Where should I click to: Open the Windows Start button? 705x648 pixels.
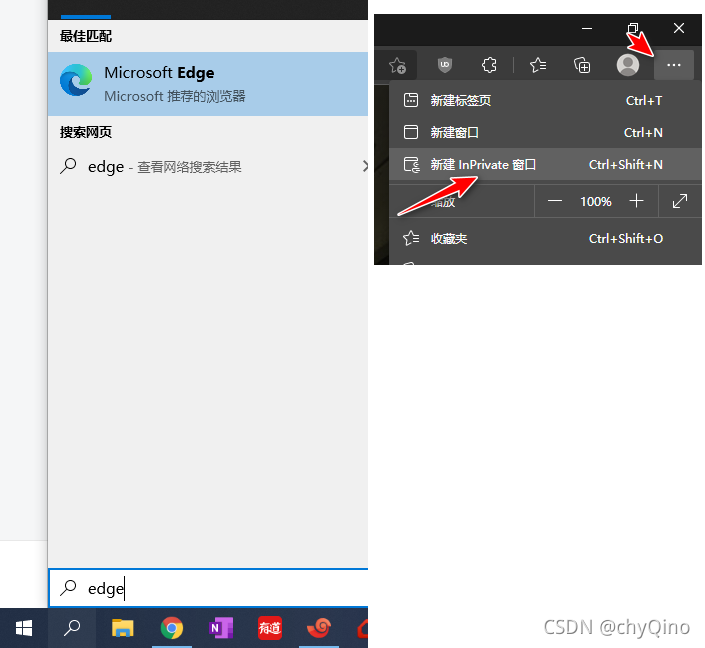point(23,628)
